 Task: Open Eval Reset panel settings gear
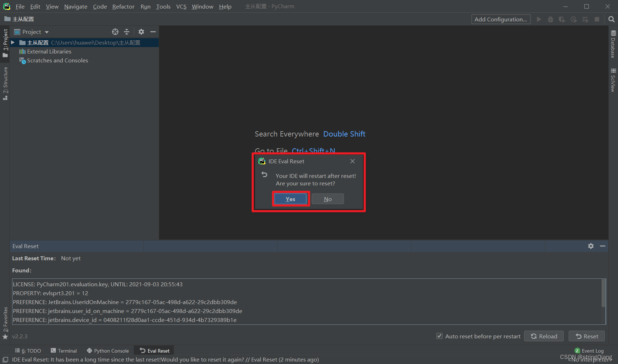(591, 246)
